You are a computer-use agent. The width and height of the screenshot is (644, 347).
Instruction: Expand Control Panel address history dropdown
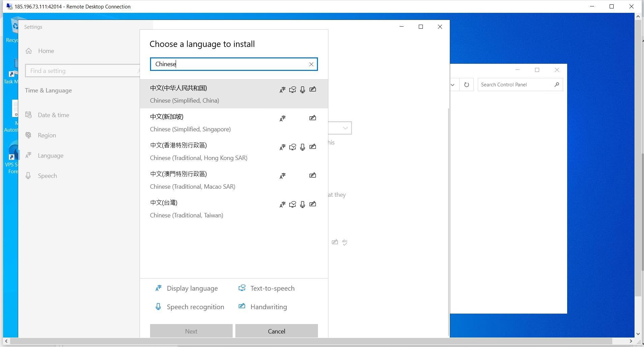tap(453, 85)
